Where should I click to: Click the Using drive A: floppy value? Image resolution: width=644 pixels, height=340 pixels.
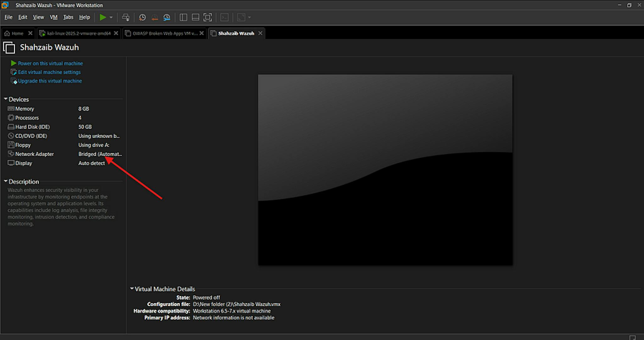click(x=94, y=145)
